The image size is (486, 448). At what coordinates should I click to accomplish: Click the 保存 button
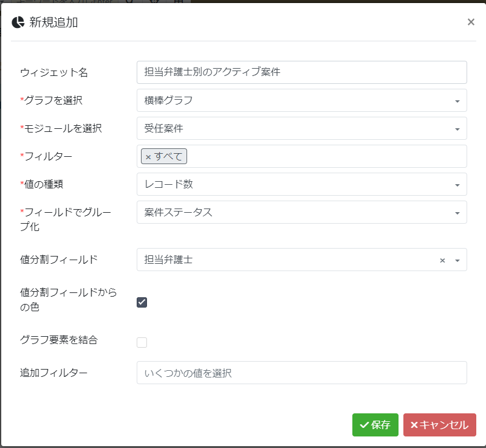tap(375, 425)
